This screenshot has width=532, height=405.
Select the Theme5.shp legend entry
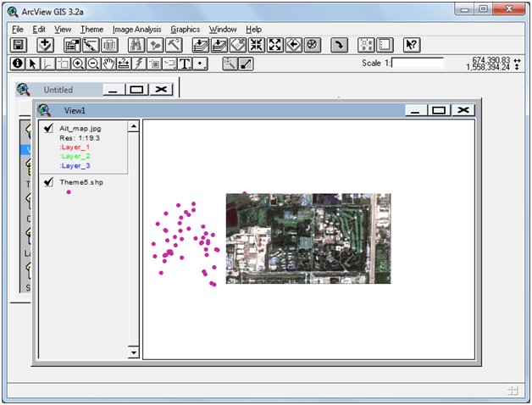coord(81,182)
